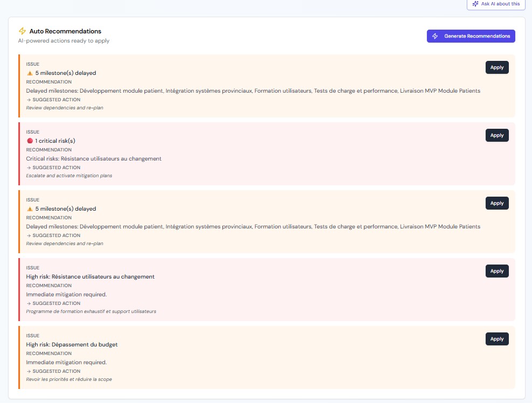
Task: Apply the High risk Résistance utilisateurs recommendation
Action: [x=497, y=271]
